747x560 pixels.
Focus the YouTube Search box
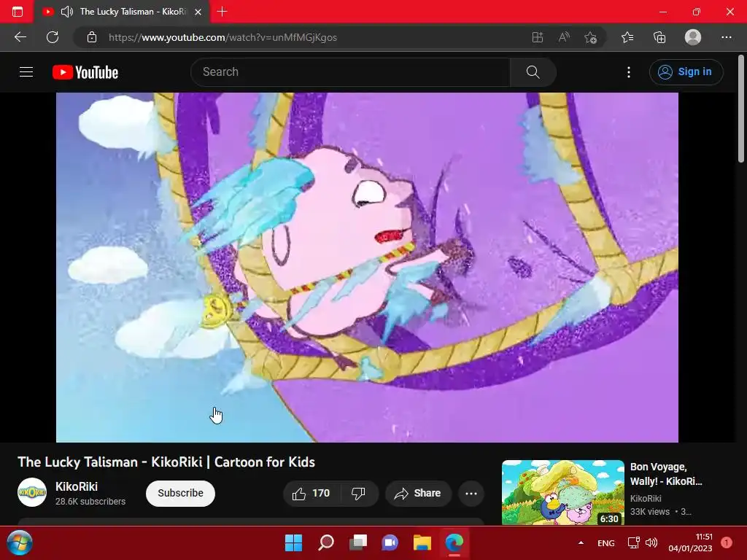tap(350, 72)
